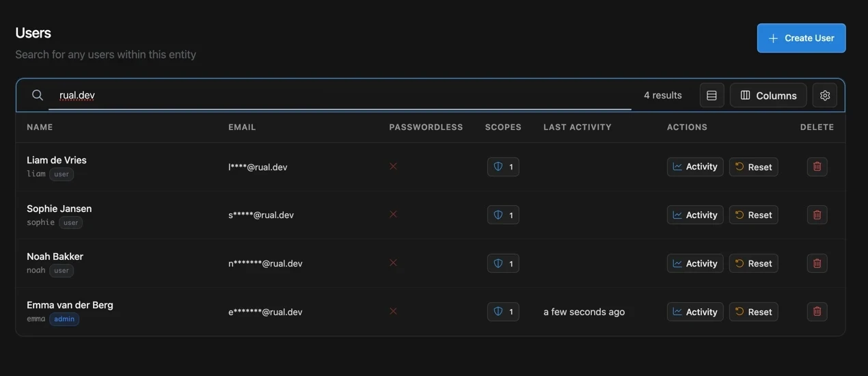Open scopes shield badge for Noah Bakker
Viewport: 868px width, 376px height.
(x=503, y=263)
